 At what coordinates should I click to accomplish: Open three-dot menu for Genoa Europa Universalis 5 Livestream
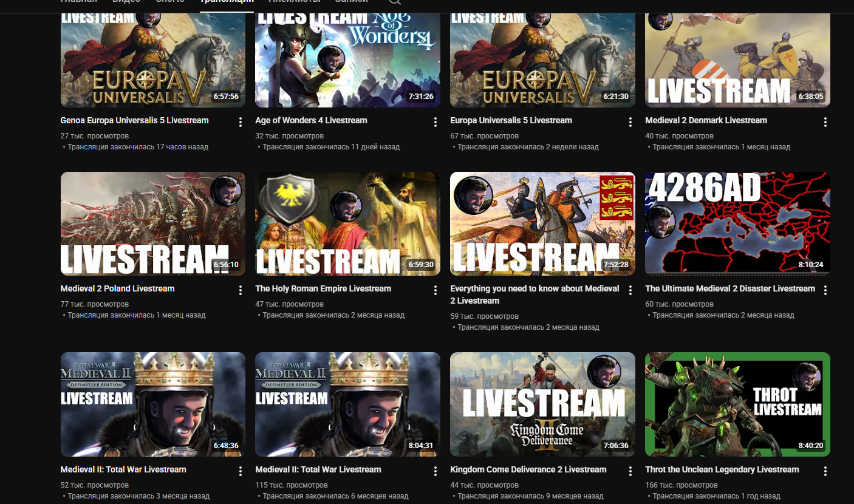pos(241,122)
